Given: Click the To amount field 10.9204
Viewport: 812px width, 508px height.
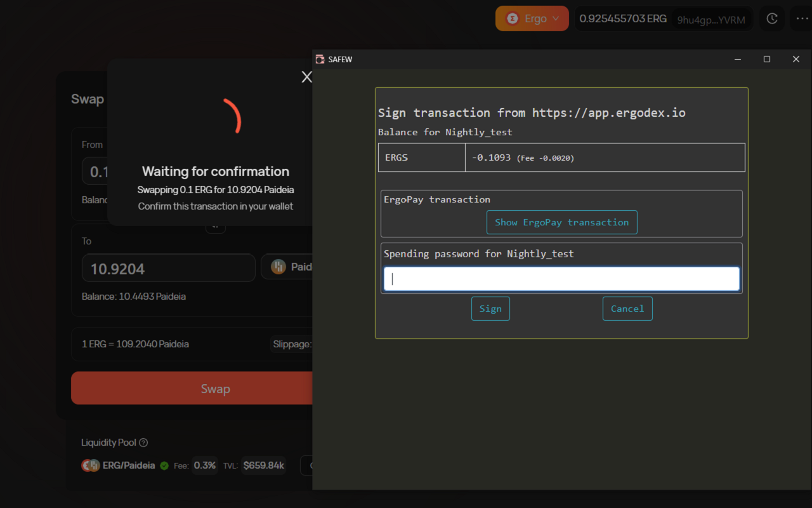Looking at the screenshot, I should tap(168, 268).
